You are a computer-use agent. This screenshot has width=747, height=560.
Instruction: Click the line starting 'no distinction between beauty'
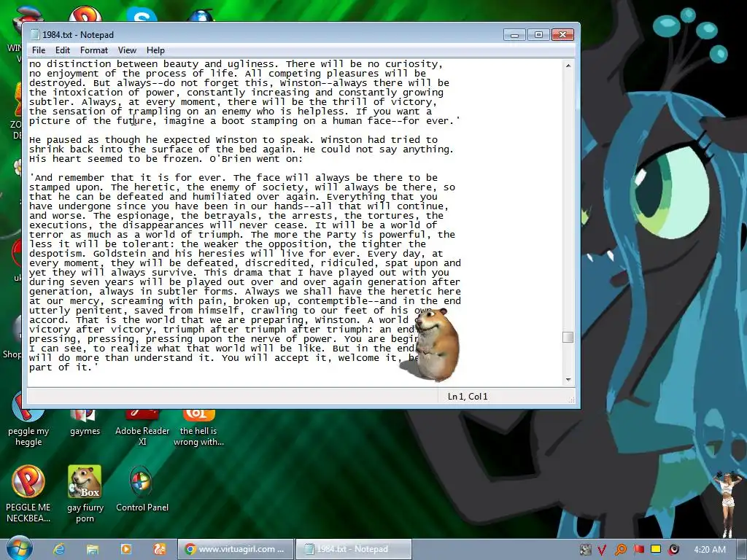[236, 64]
